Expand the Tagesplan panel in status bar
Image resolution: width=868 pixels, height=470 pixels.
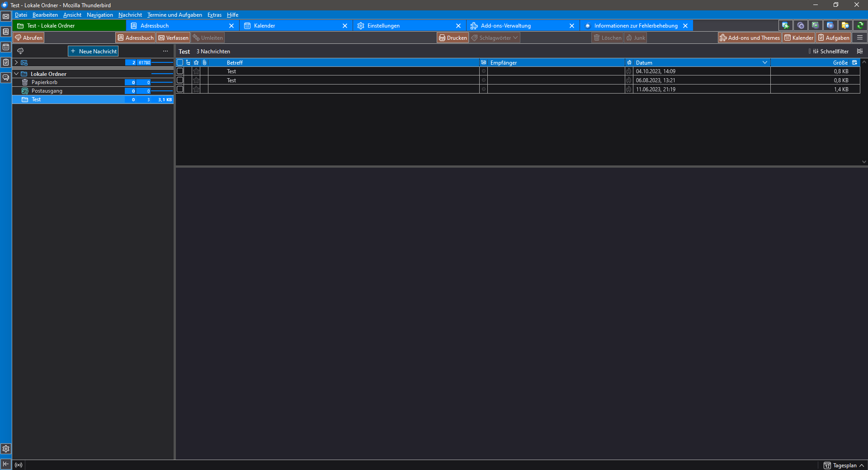844,465
